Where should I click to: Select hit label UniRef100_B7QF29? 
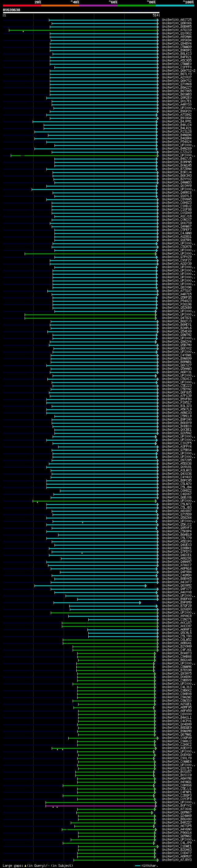176,606
